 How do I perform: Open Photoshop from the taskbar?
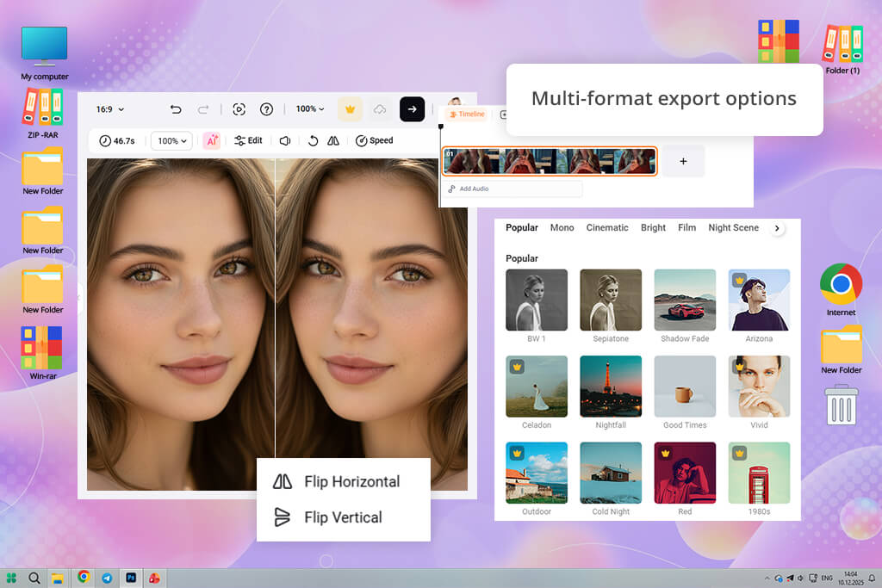click(x=131, y=578)
